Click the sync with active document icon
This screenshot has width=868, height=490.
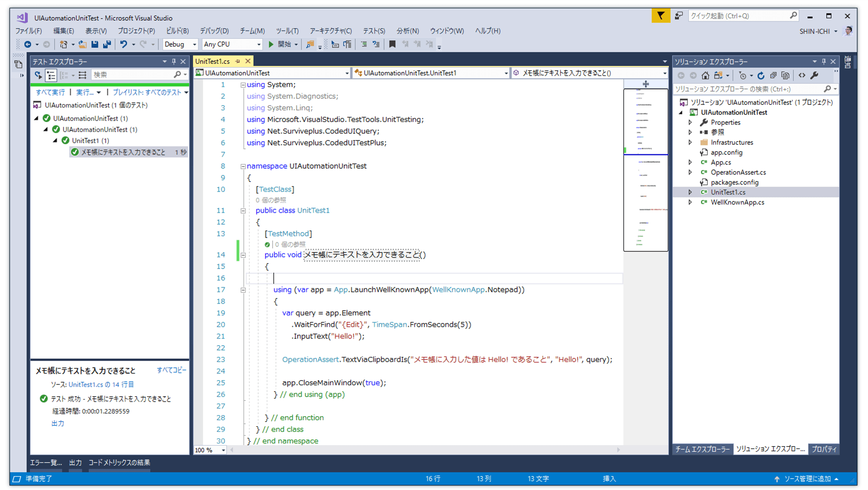(718, 75)
